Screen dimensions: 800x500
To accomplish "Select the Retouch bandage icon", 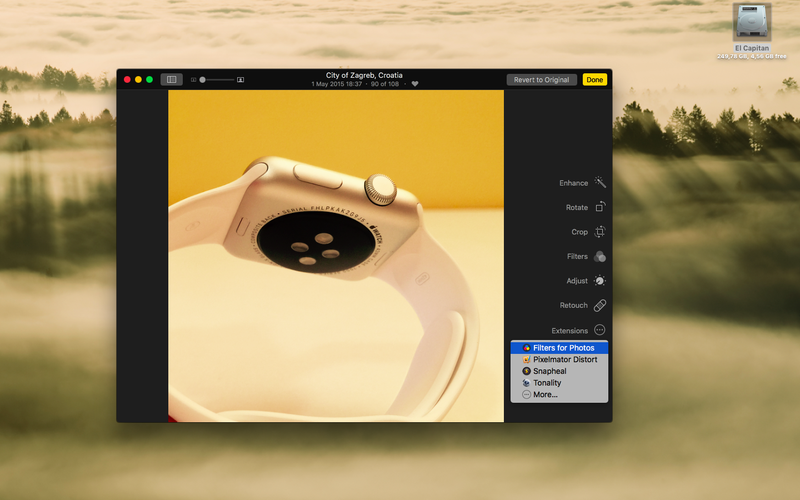I will 600,305.
